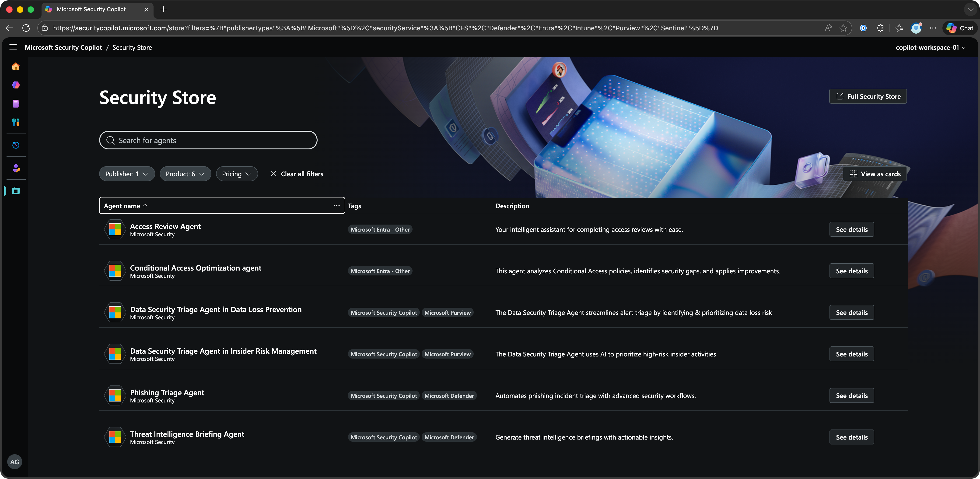Open Agent name column more options
This screenshot has width=980, height=479.
[336, 205]
